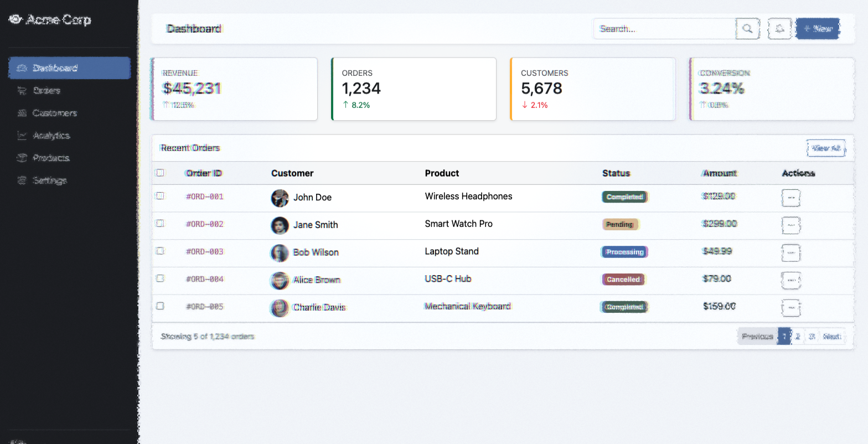Click the $45,231 revenue value
The width and height of the screenshot is (868, 444).
pos(192,89)
